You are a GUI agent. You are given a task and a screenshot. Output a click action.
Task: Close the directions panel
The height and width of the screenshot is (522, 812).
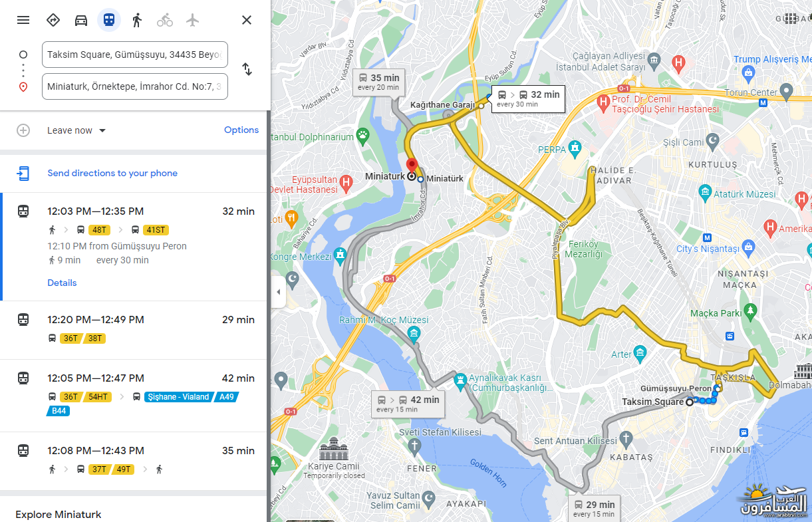[247, 20]
